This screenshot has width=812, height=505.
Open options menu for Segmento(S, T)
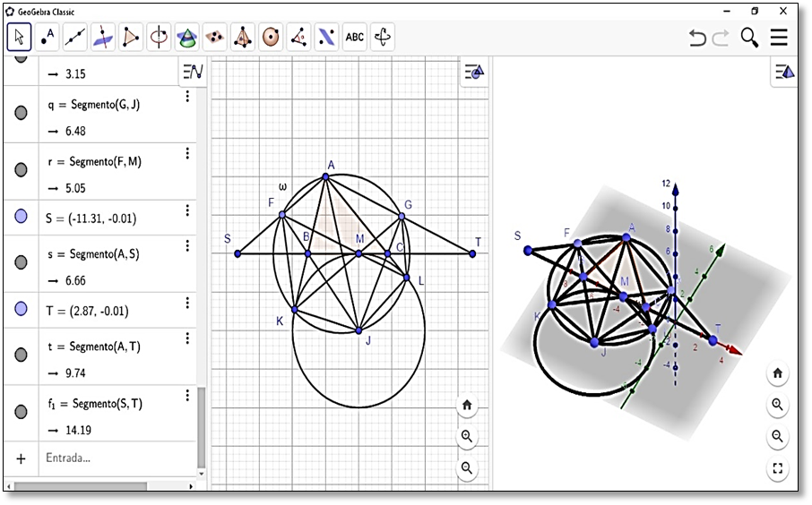pos(187,396)
